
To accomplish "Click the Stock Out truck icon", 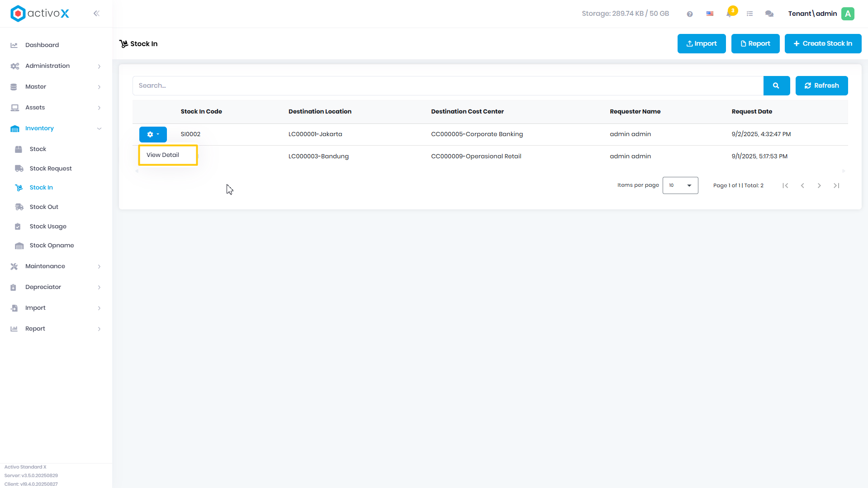I will click(19, 207).
